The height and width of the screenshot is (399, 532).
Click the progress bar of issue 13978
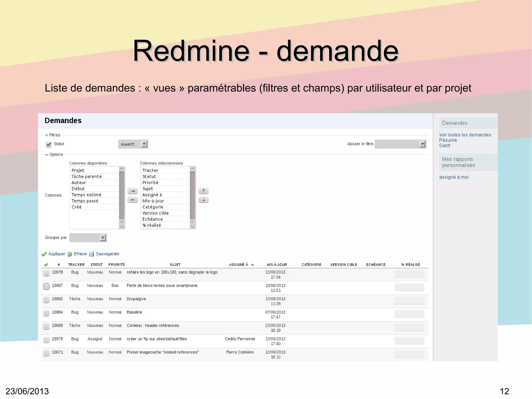409,274
